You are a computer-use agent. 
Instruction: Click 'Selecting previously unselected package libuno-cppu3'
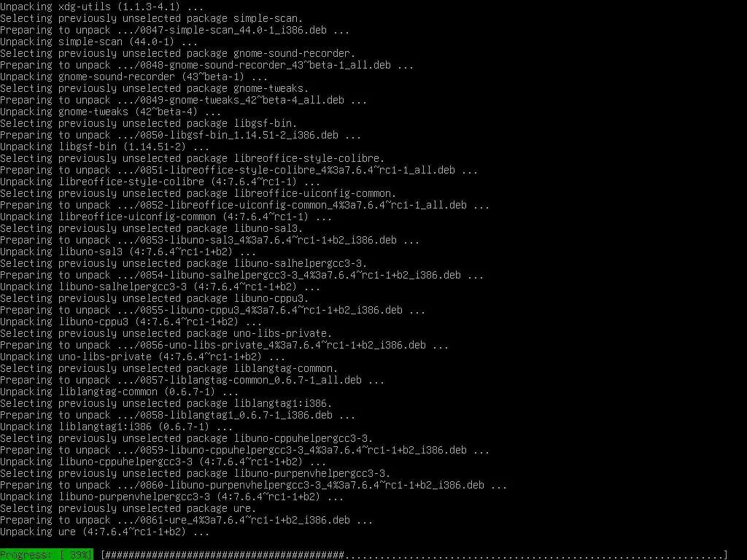click(155, 298)
